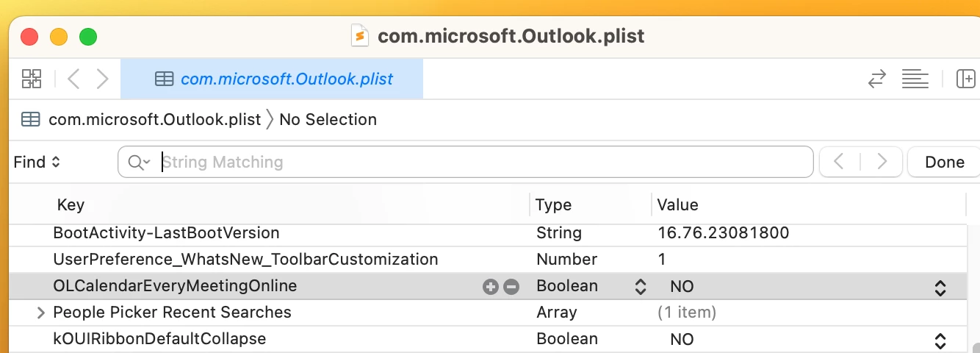Select the BootActivity-LastBootVersion row

coord(488,233)
